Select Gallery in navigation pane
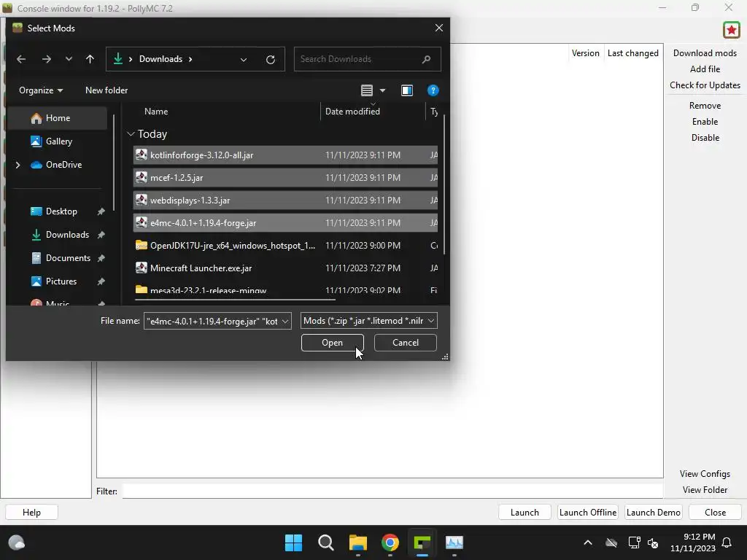Viewport: 747px width, 560px height. tap(58, 141)
